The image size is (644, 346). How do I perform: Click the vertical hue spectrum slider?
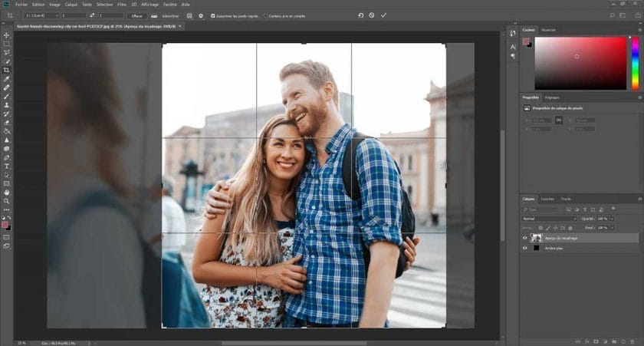635,63
